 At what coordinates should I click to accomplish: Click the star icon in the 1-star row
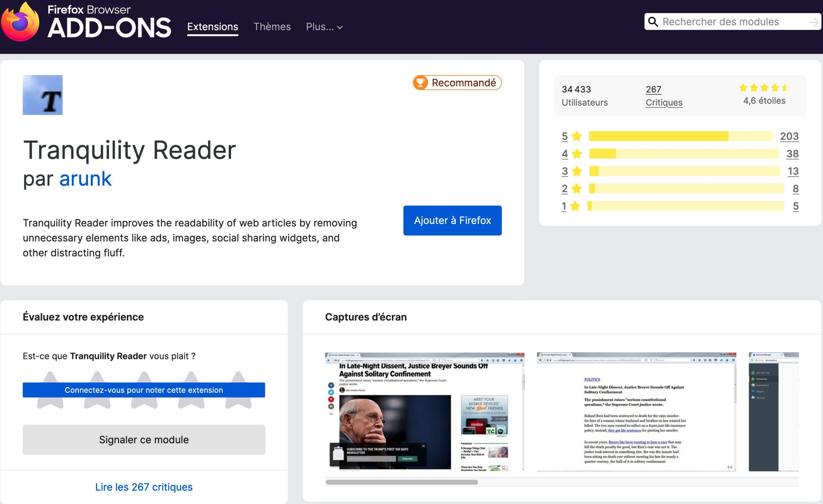[575, 206]
